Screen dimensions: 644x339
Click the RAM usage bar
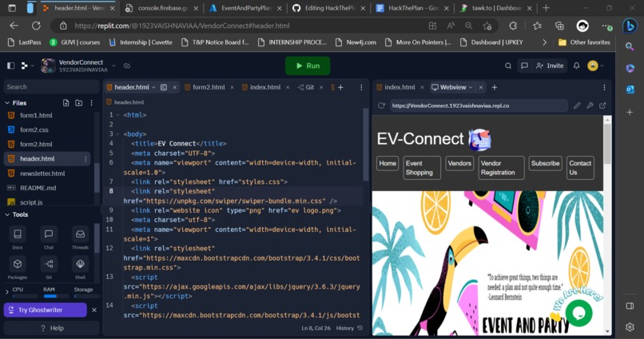pos(55,296)
